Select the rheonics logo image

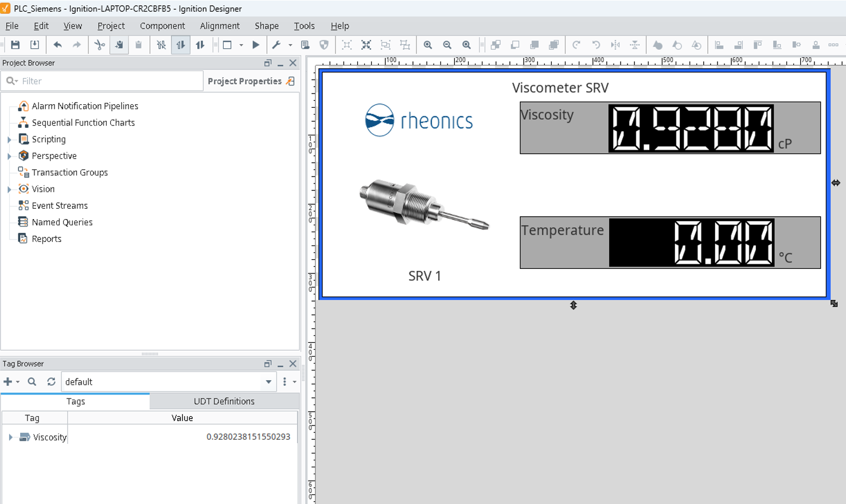(419, 120)
